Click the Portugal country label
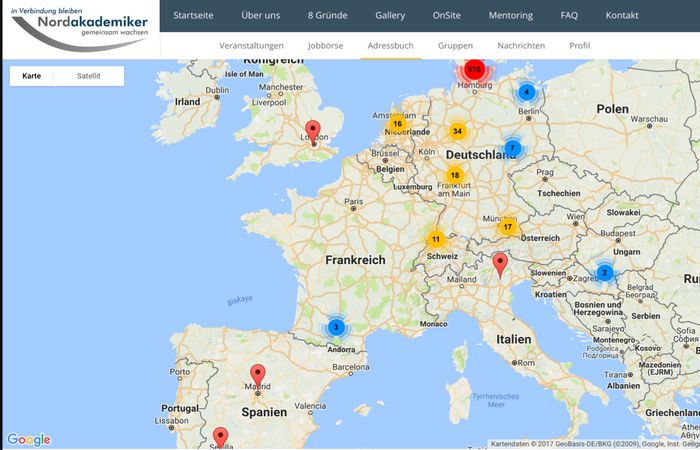This screenshot has width=700, height=450. point(180,408)
